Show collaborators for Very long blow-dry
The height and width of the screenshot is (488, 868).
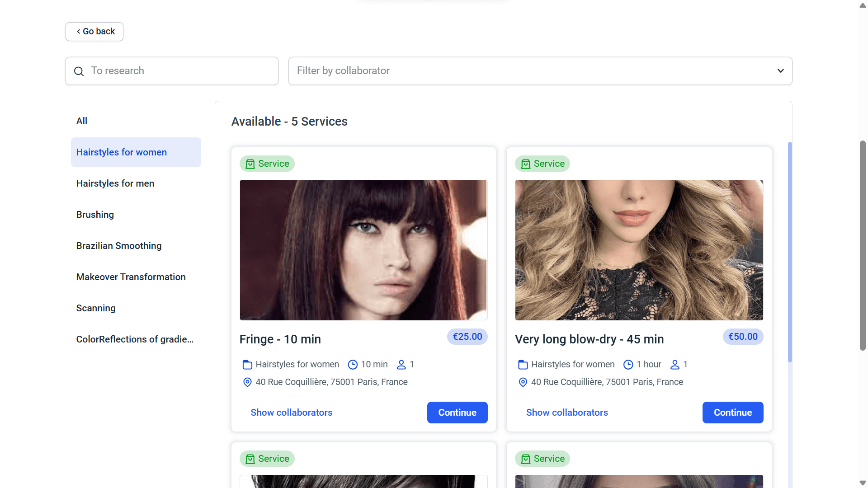tap(566, 413)
